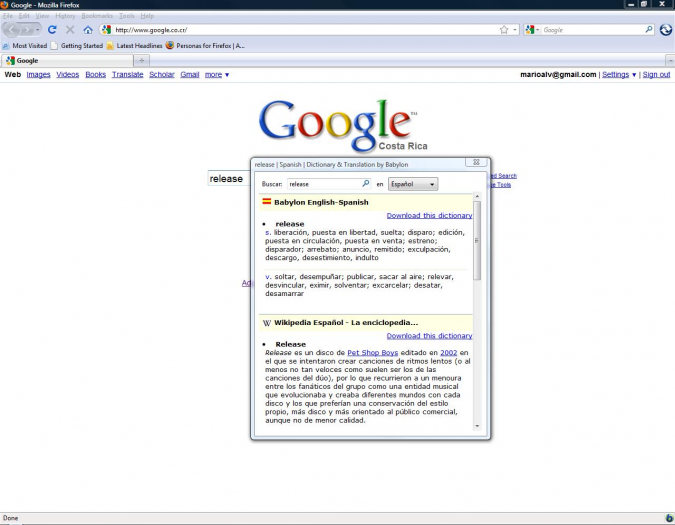The height and width of the screenshot is (525, 675).
Task: Click the Babylon popup scrollbar thumb
Action: pos(477,240)
